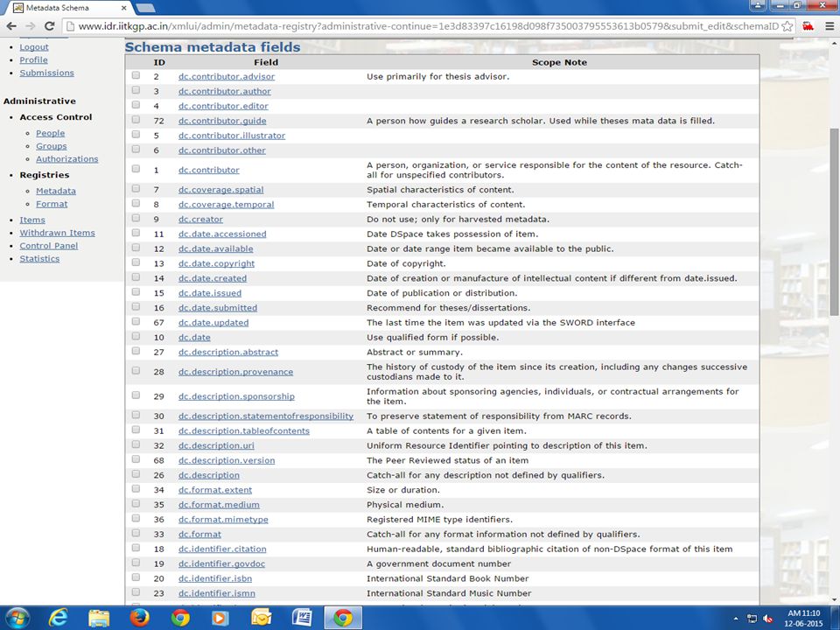The height and width of the screenshot is (630, 840).
Task: Click the red extension icon beside the star
Action: (808, 25)
